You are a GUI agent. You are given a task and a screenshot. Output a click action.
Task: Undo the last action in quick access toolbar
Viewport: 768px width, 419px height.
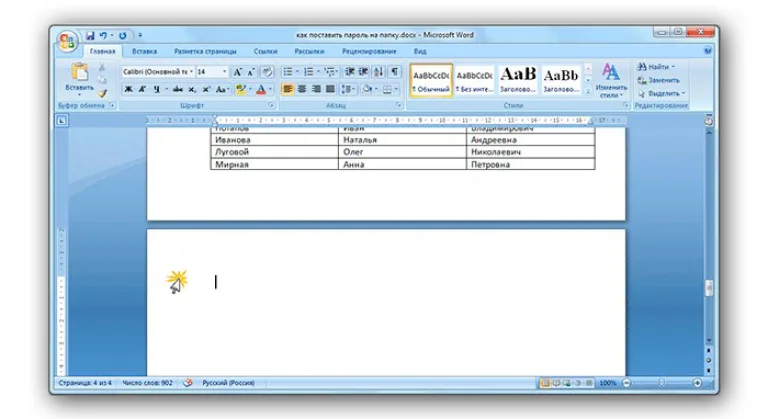pyautogui.click(x=103, y=36)
